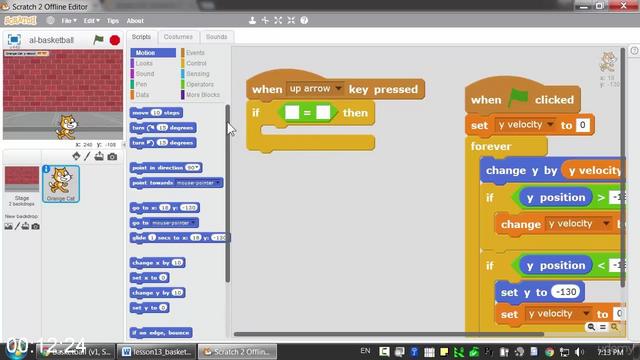The image size is (640, 360).
Task: Open the language globe menu
Action: pos(50,20)
